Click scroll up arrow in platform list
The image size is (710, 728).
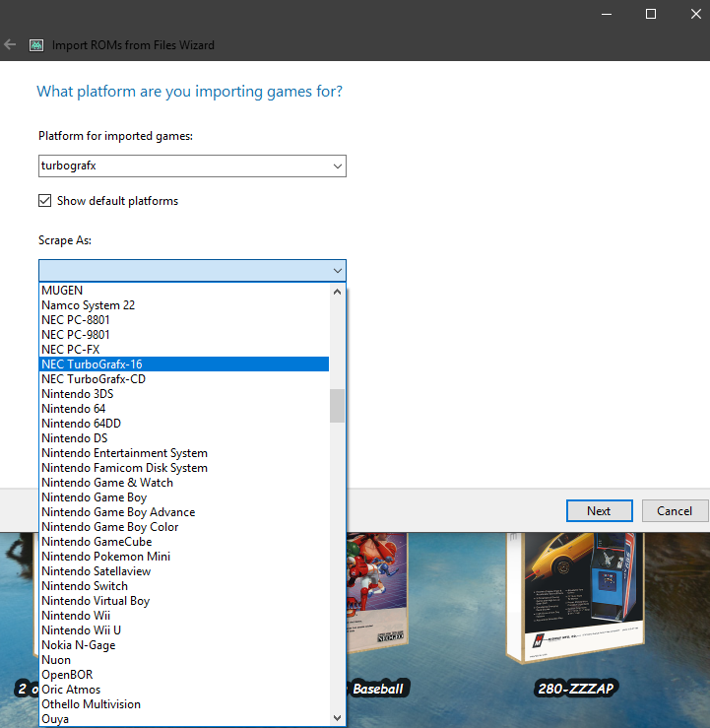point(338,292)
